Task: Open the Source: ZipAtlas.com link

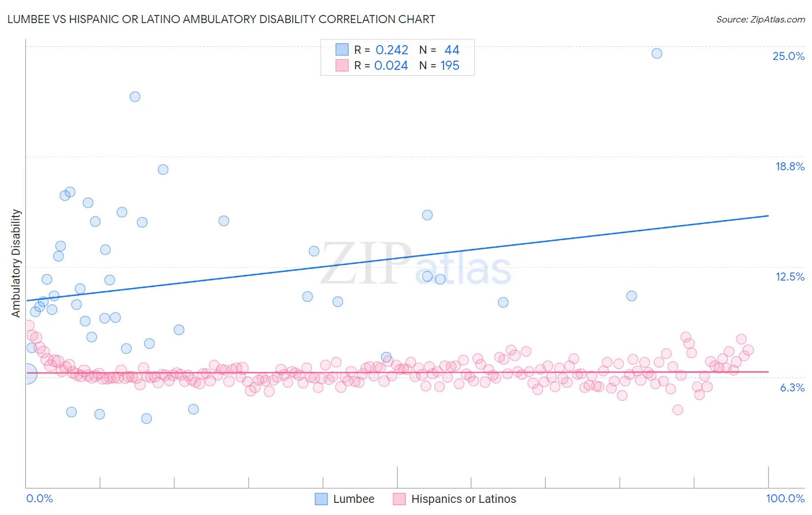Action: [x=761, y=19]
